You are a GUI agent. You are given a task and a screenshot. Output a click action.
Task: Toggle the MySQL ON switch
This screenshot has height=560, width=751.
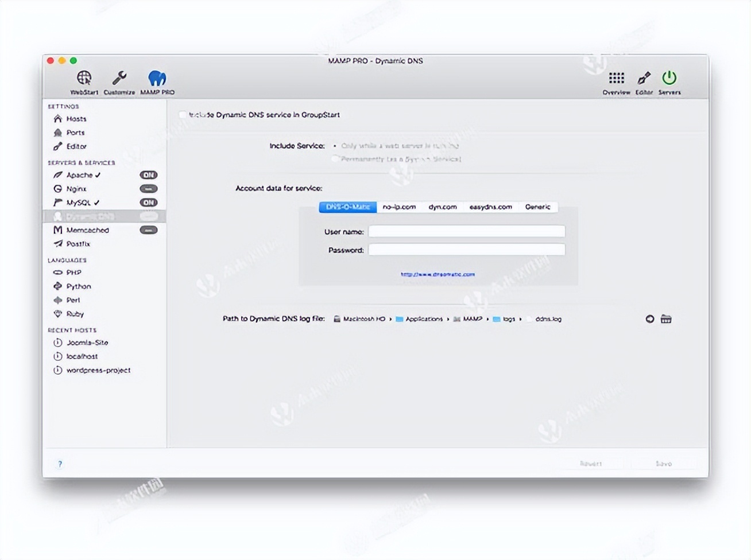point(149,203)
